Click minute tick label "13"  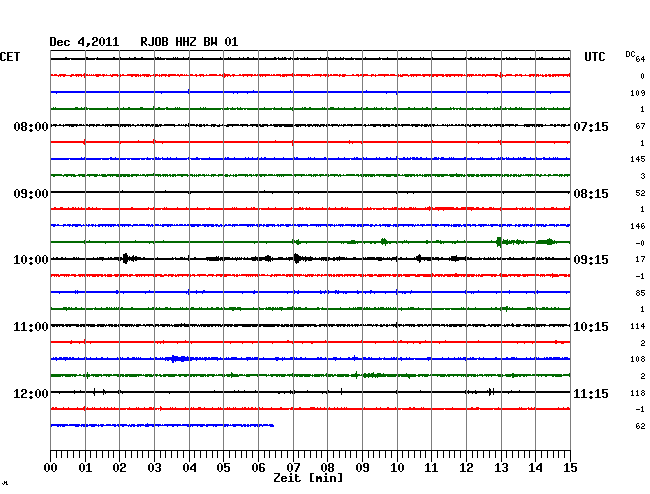coord(501,467)
